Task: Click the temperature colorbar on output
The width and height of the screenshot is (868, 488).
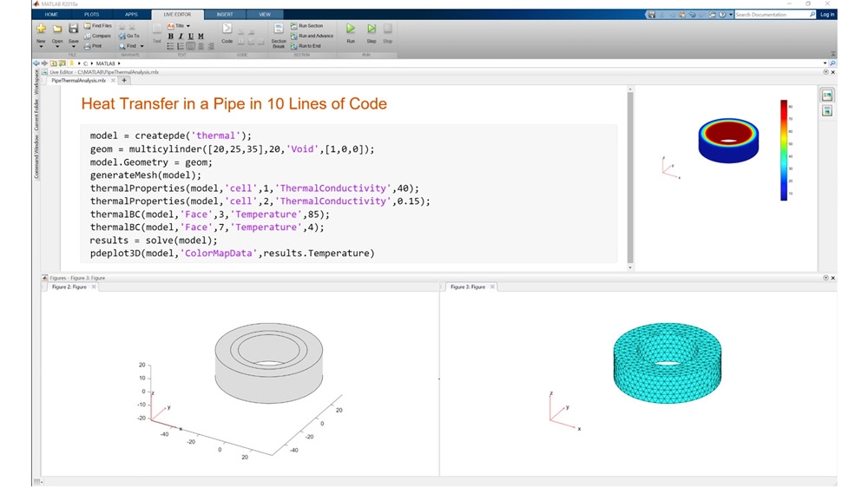Action: [x=784, y=149]
